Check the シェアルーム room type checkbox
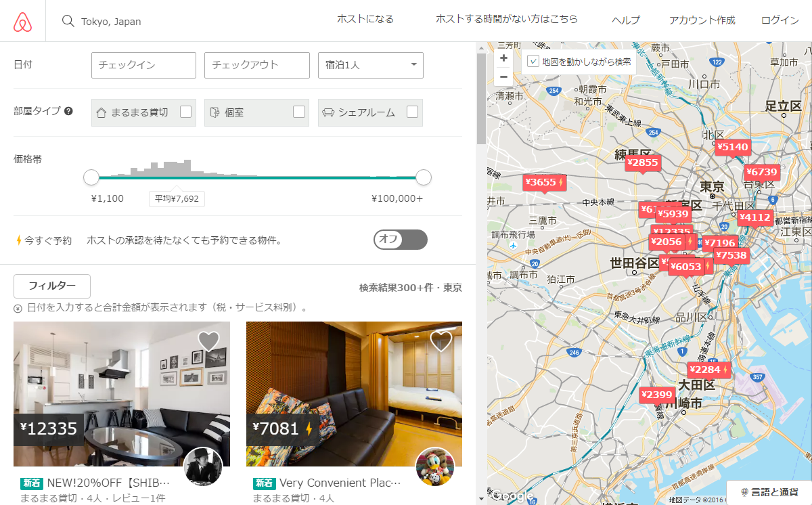 tap(412, 112)
